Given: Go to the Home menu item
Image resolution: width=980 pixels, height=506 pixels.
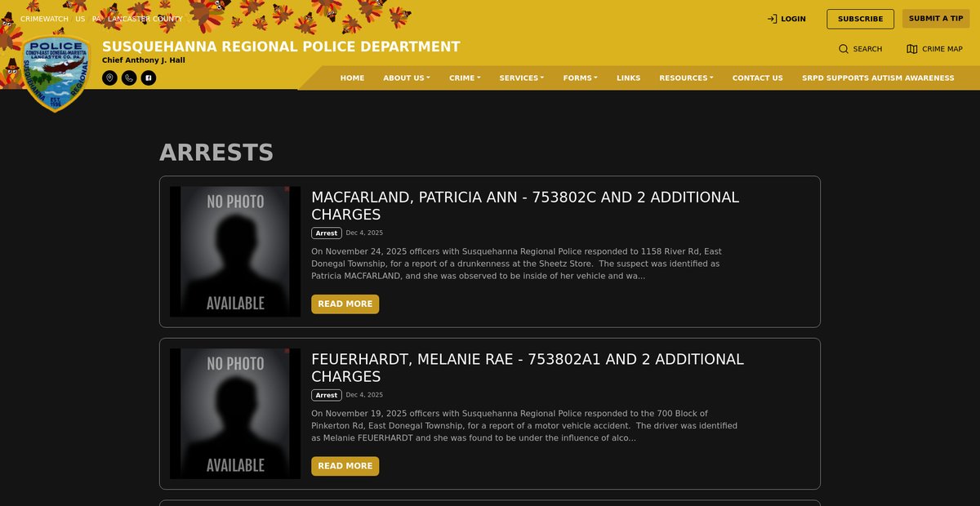Looking at the screenshot, I should [352, 78].
